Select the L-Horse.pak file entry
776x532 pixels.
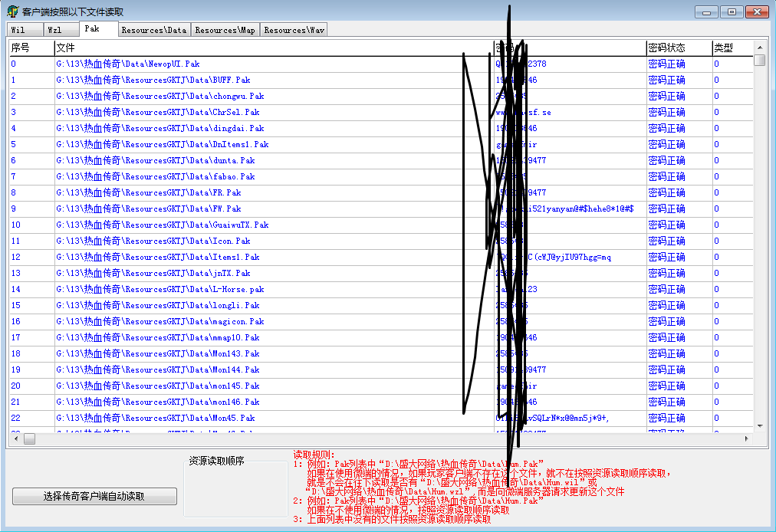click(160, 290)
